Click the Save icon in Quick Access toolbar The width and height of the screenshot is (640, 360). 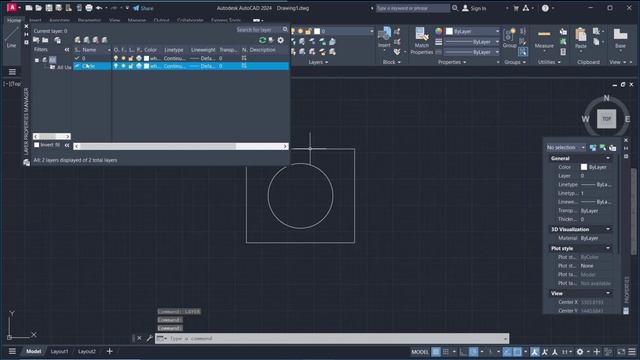click(49, 8)
